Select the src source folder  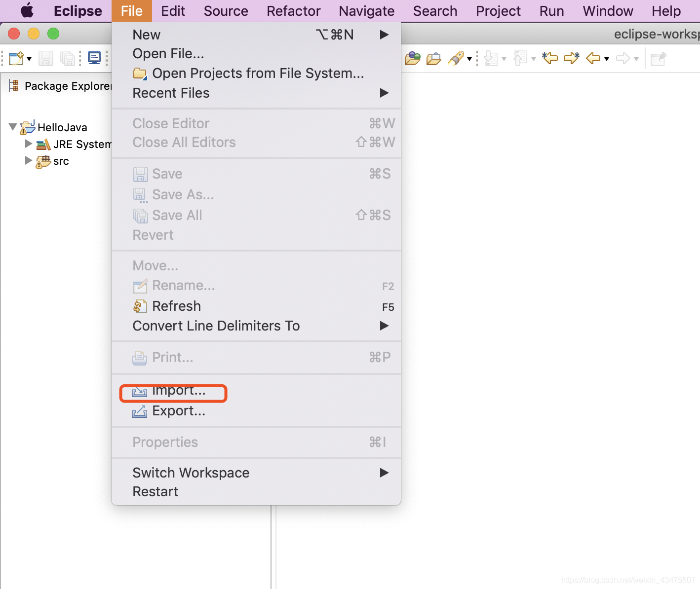(61, 161)
